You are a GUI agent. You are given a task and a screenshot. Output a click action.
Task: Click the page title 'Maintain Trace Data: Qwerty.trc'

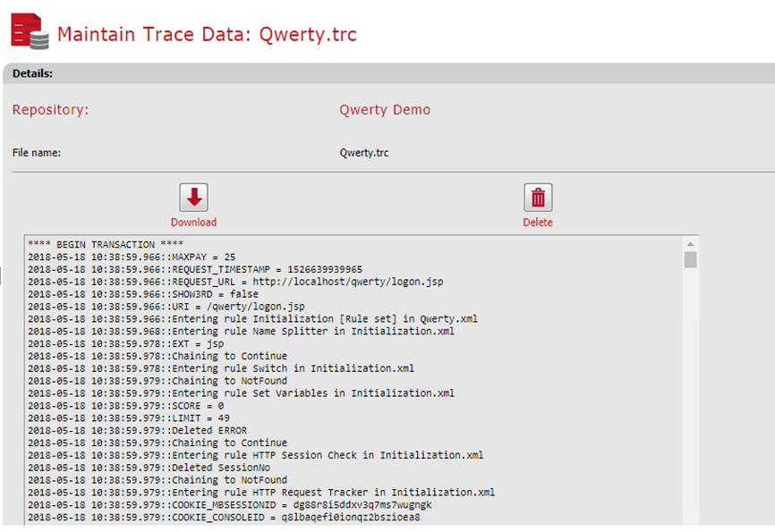pos(207,35)
